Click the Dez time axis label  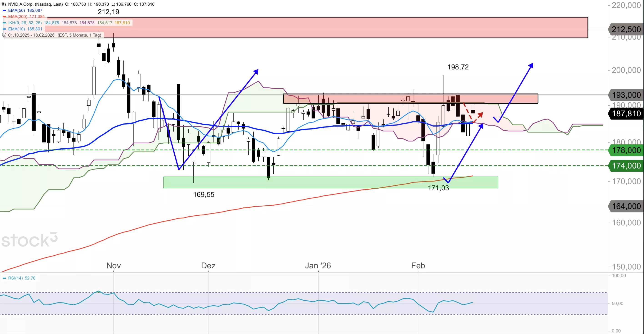coord(208,265)
